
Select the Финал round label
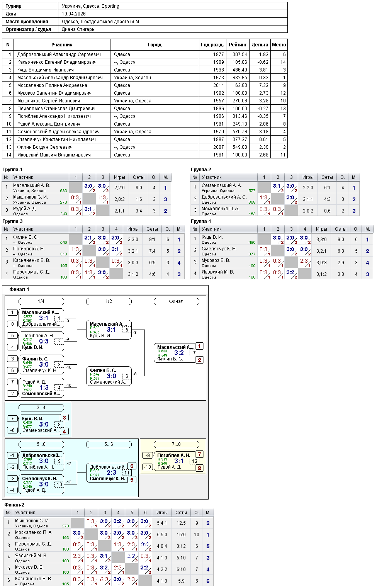[176, 301]
